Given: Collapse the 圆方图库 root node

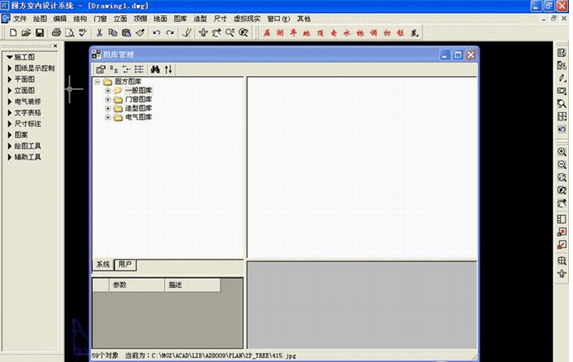Looking at the screenshot, I should pyautogui.click(x=98, y=81).
